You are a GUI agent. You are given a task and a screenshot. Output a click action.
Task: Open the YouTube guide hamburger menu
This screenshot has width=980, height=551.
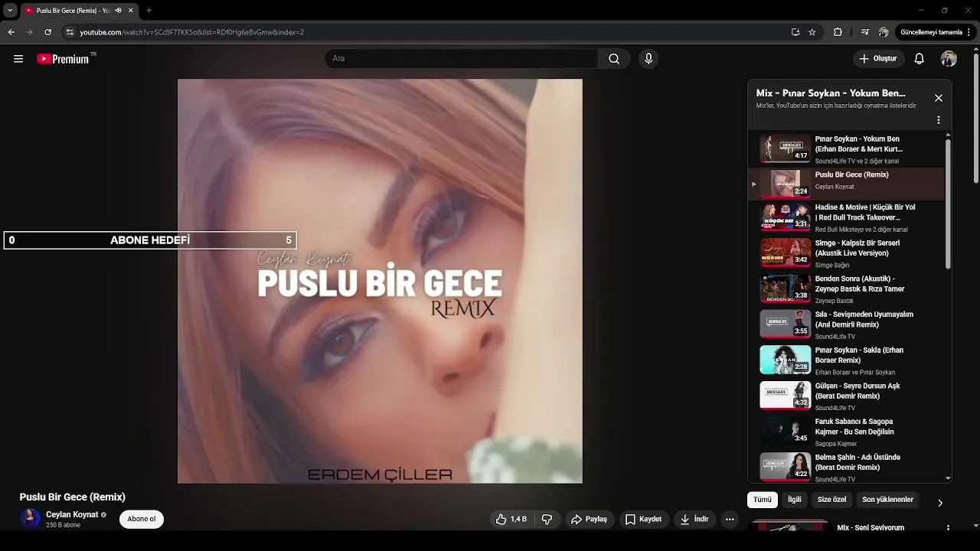[x=18, y=59]
